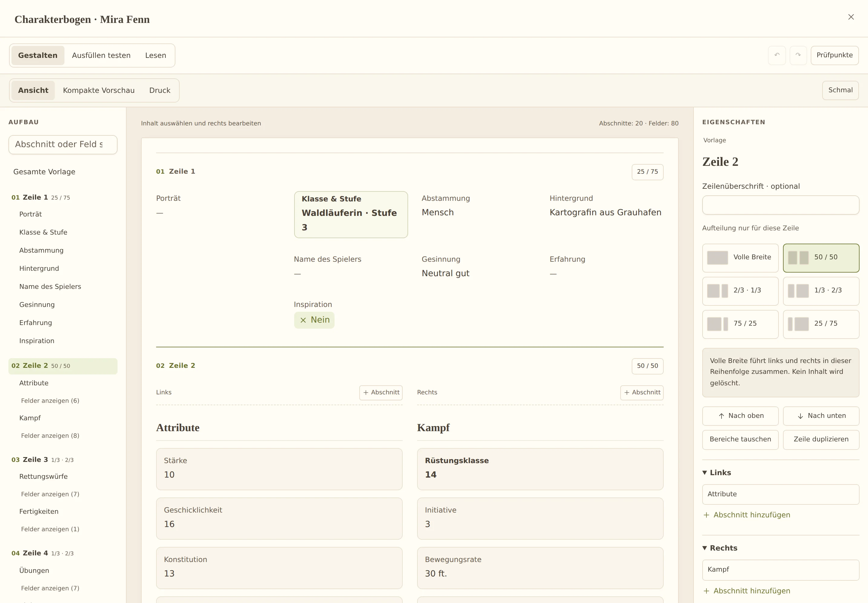Select the Initiative field card
Viewport: 868px width, 603px height.
[x=540, y=519]
